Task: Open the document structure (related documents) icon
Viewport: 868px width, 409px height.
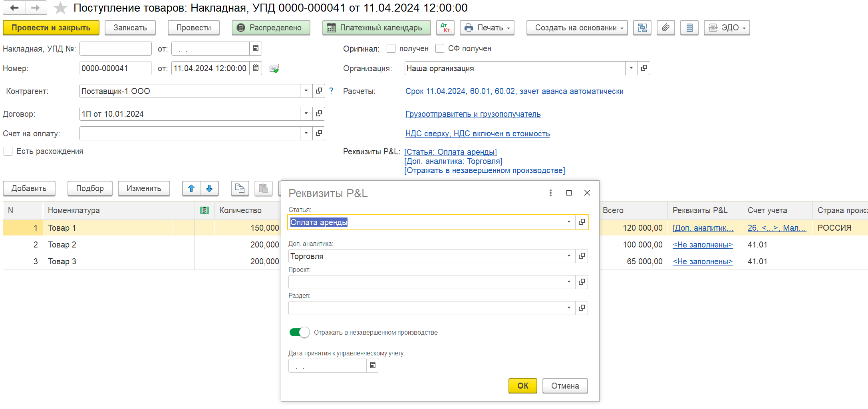Action: click(642, 28)
